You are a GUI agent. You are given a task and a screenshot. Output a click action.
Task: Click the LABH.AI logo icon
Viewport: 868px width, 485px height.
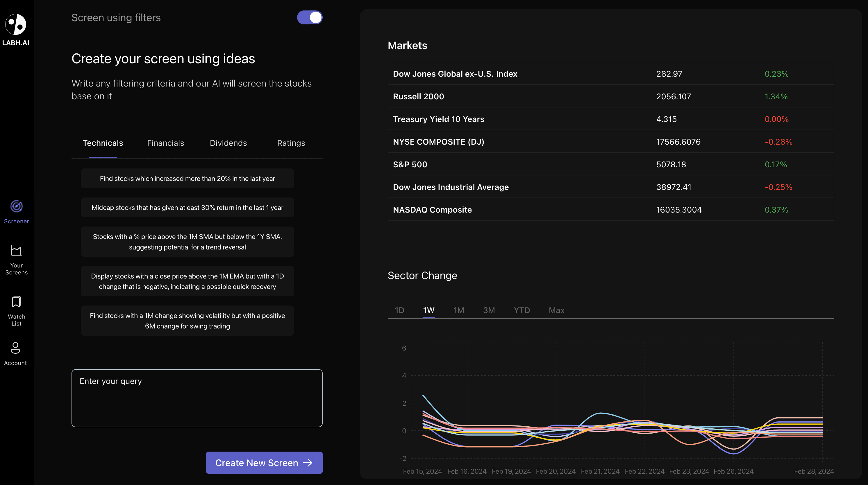coord(15,24)
